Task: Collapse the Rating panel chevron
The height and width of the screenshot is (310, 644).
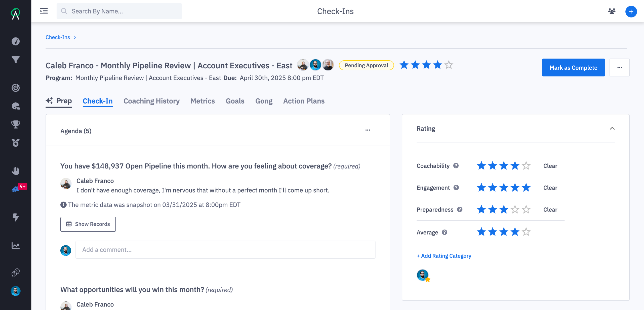Action: [612, 128]
